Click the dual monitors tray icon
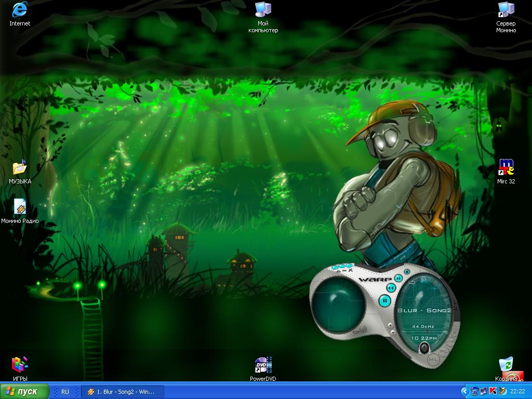The image size is (532, 399). pyautogui.click(x=484, y=392)
